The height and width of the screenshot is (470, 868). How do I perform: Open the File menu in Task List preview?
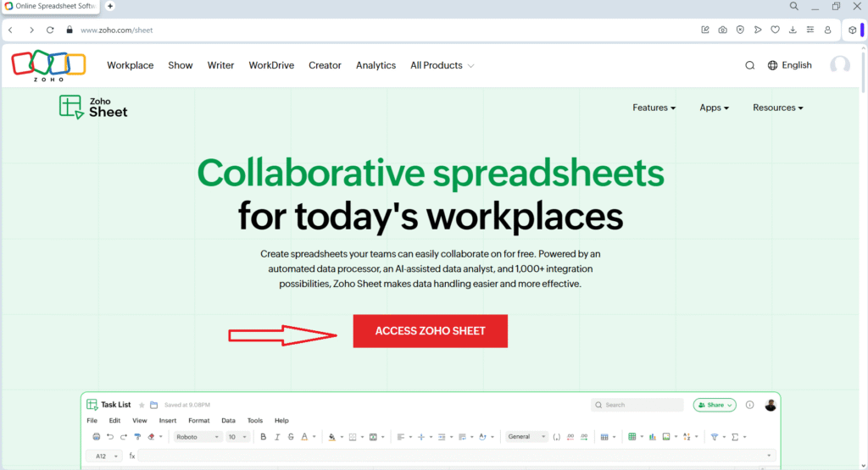pyautogui.click(x=92, y=420)
